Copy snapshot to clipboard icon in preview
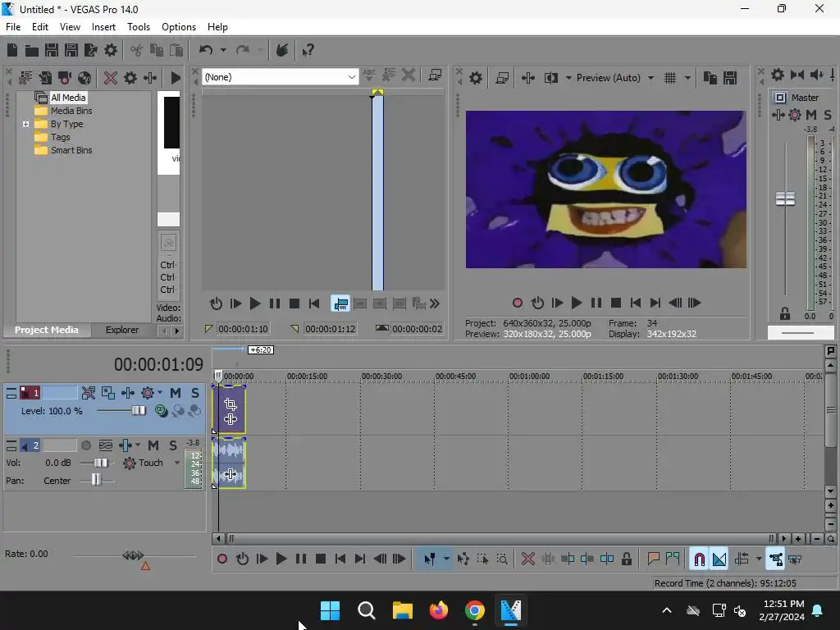The height and width of the screenshot is (630, 840). (710, 78)
